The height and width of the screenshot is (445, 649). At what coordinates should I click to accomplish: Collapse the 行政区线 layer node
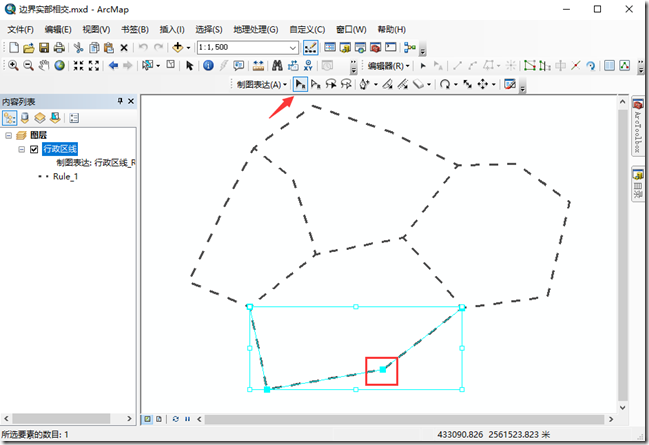pos(22,149)
